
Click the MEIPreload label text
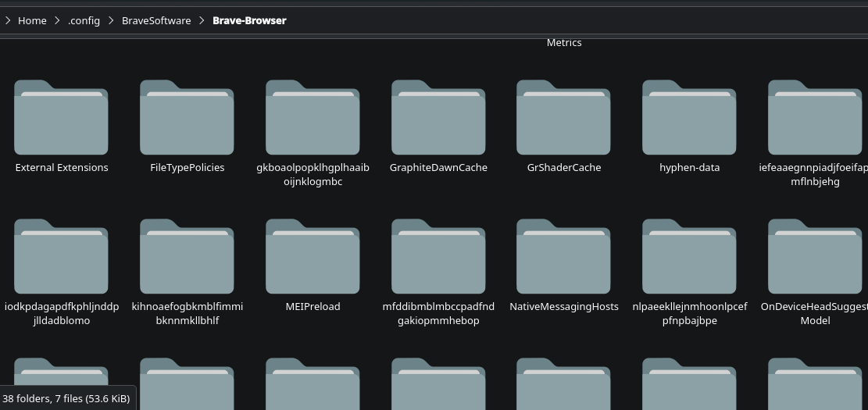click(313, 307)
